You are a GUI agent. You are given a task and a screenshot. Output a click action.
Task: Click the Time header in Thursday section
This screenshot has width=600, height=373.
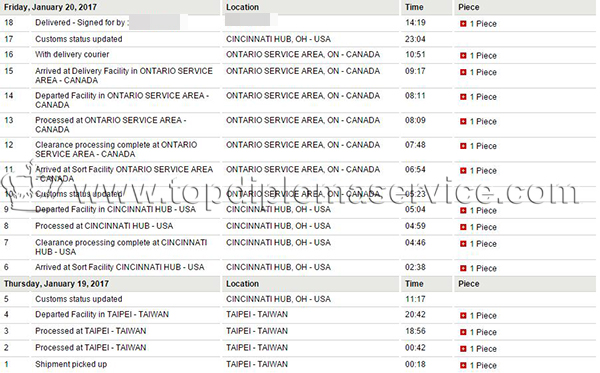414,284
